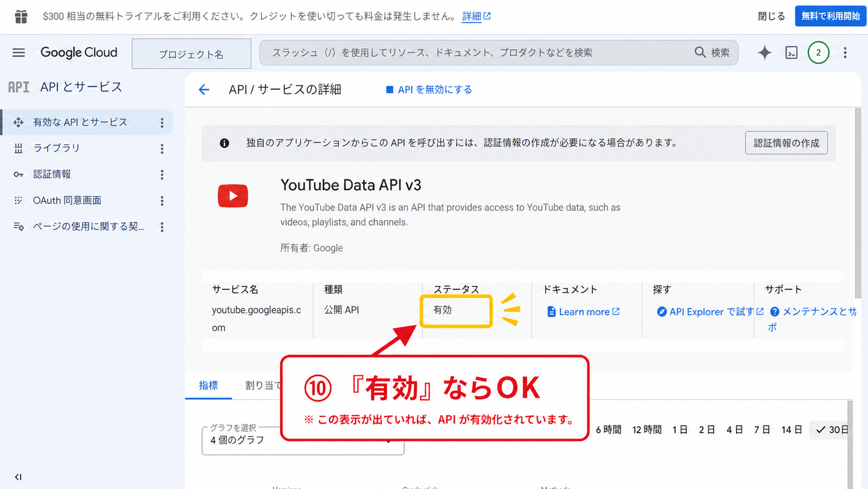Select the 1 日 time range

(x=680, y=430)
